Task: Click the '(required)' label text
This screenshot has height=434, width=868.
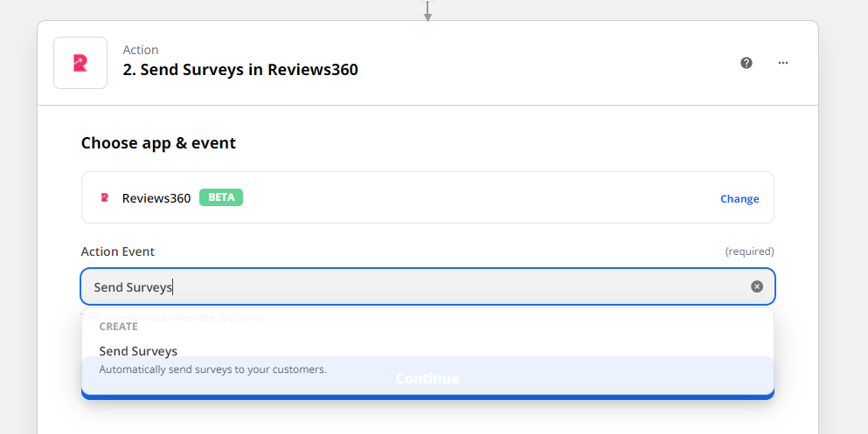Action: [749, 251]
